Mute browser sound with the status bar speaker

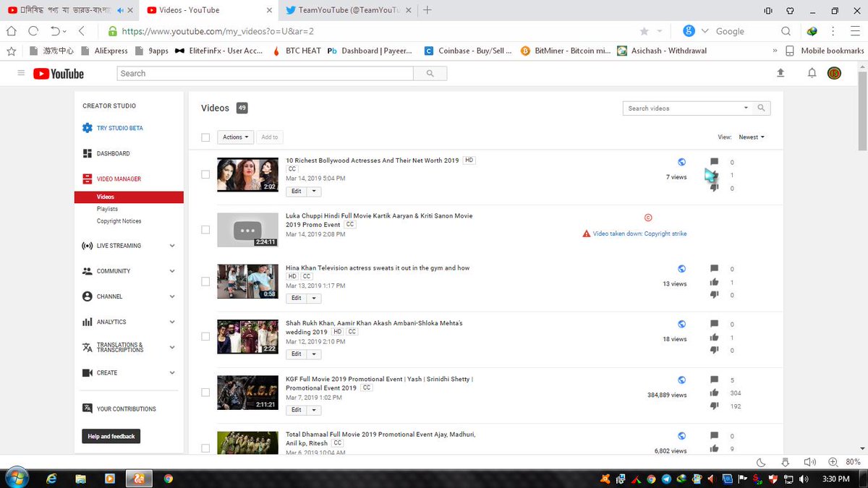click(809, 462)
